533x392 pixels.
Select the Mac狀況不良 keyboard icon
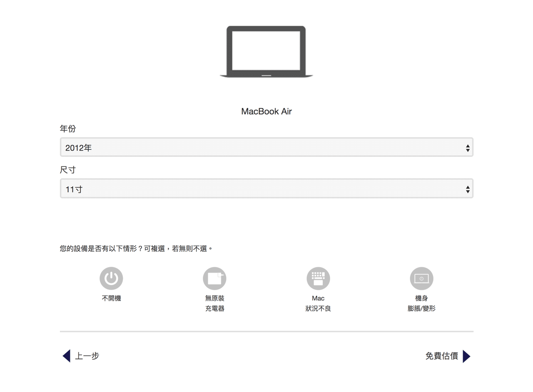click(318, 278)
